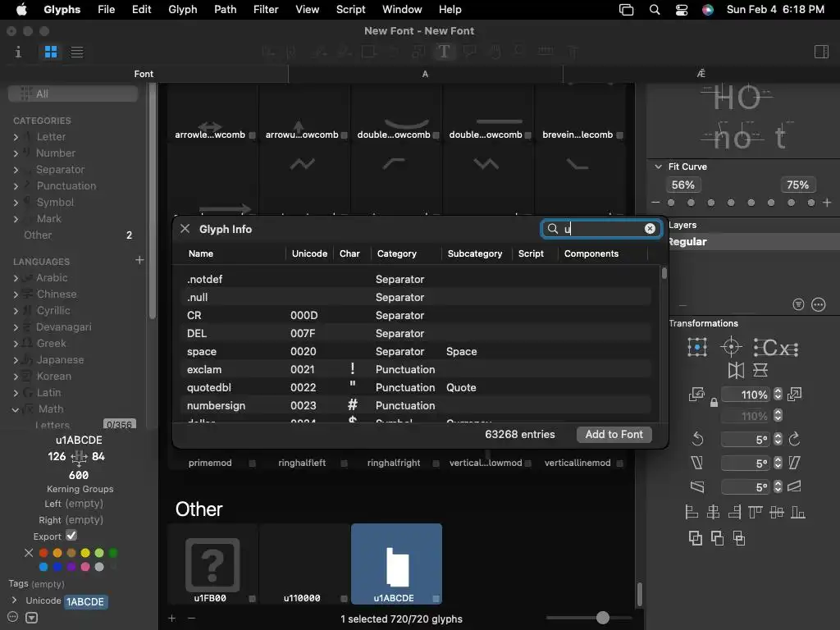
Task: Toggle the scale proportions lock
Action: point(714,402)
